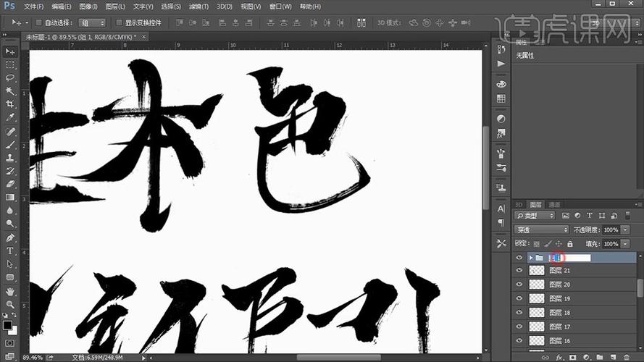Enable the 显示变换控件 checkbox

click(x=119, y=22)
